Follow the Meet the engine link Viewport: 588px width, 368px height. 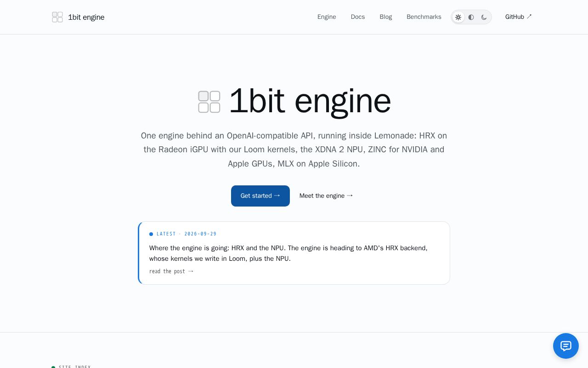click(x=326, y=196)
